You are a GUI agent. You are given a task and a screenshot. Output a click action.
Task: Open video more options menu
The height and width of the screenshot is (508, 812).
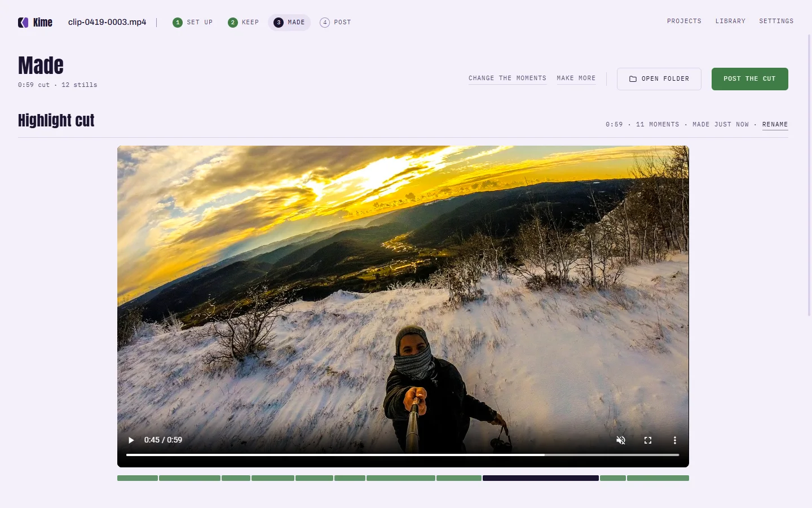pos(675,440)
